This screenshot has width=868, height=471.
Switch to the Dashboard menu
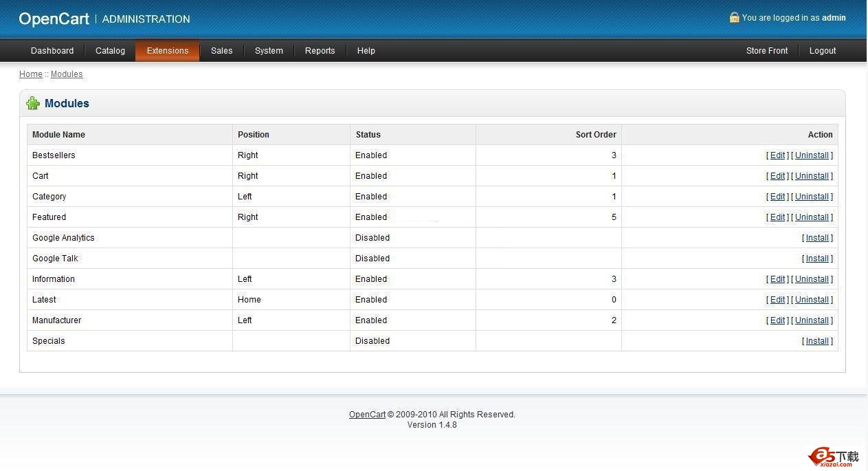(52, 50)
